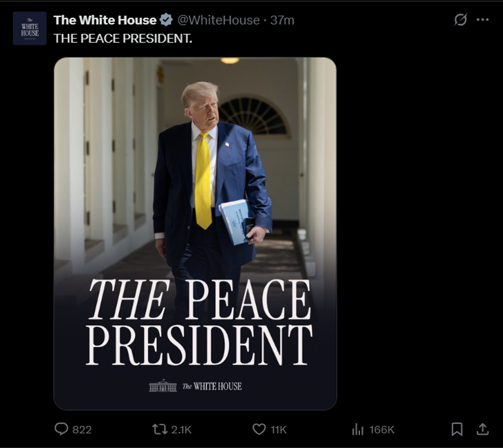The image size is (503, 448).
Task: Click the blue verified badge
Action: [166, 20]
